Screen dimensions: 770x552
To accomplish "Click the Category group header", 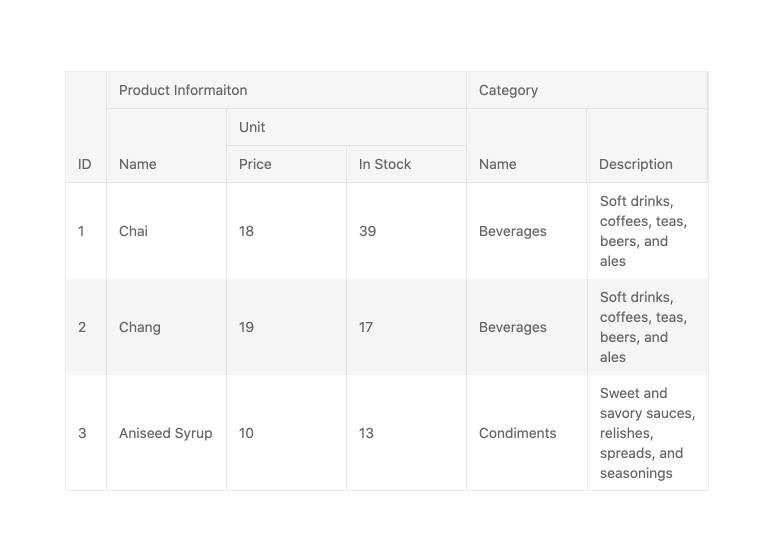I will click(508, 90).
